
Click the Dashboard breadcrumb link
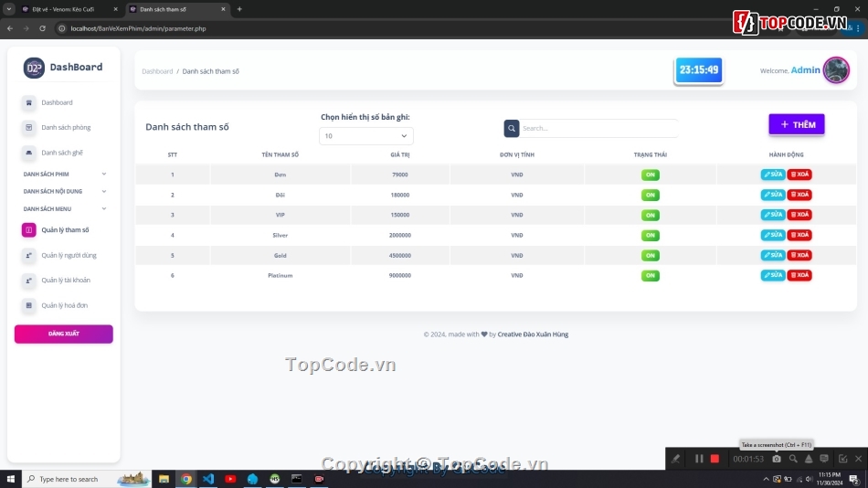[157, 71]
